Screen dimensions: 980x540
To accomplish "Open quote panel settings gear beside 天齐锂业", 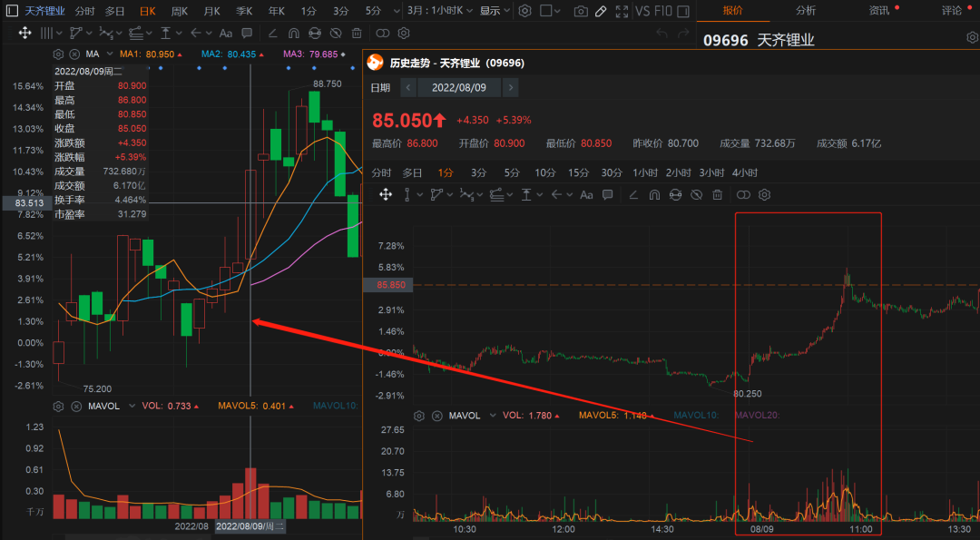I will [x=972, y=37].
